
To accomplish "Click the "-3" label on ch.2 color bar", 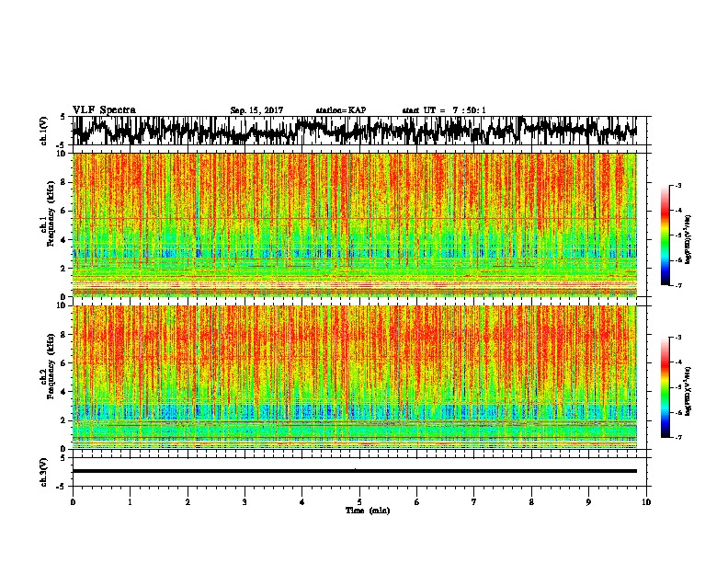I will pos(678,338).
